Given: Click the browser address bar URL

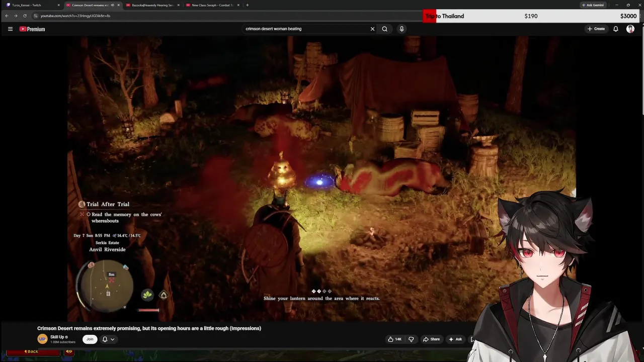Looking at the screenshot, I should click(75, 16).
